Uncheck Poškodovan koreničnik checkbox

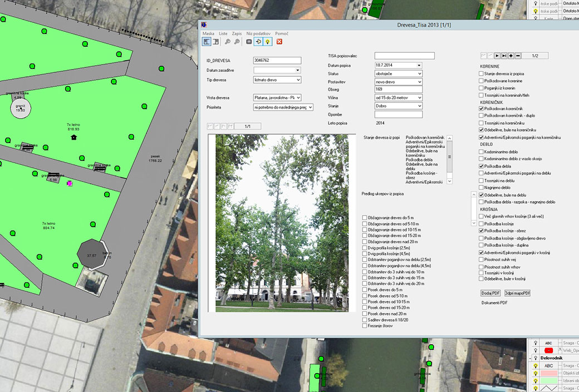click(482, 109)
